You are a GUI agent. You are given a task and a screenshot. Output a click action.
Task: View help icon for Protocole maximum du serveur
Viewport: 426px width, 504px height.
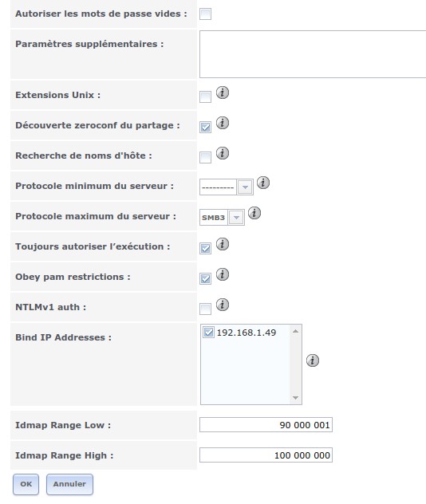click(x=254, y=213)
